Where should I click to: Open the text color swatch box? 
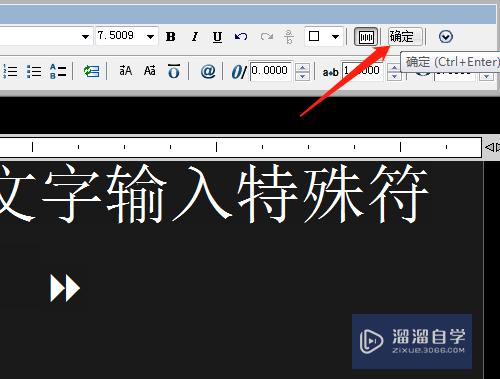click(x=314, y=36)
